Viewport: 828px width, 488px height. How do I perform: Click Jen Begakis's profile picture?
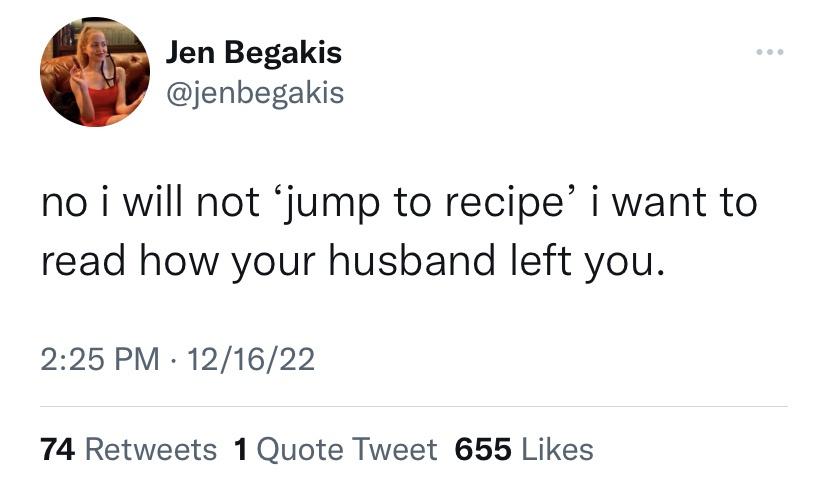[95, 72]
